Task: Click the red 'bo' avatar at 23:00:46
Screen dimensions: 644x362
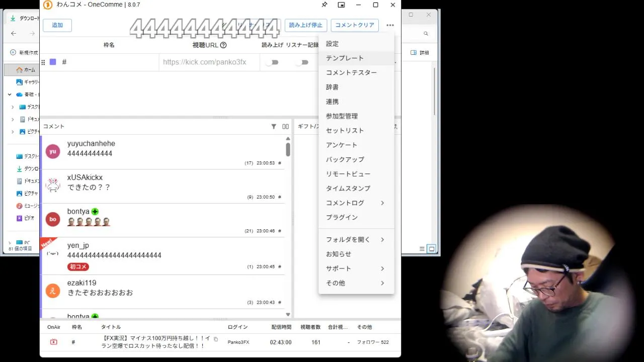Action: point(53,219)
